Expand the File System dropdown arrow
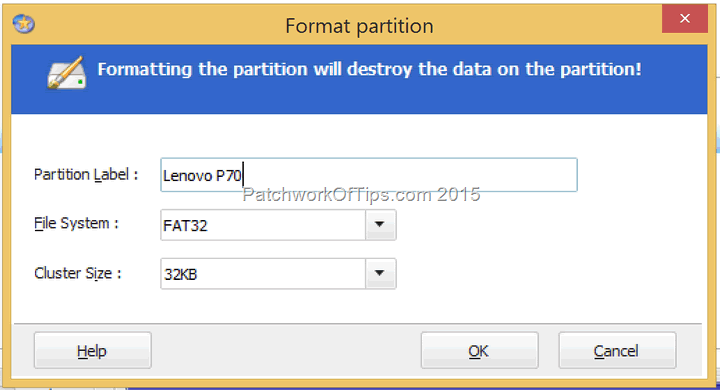Viewport: 720px width, 390px height. (380, 225)
